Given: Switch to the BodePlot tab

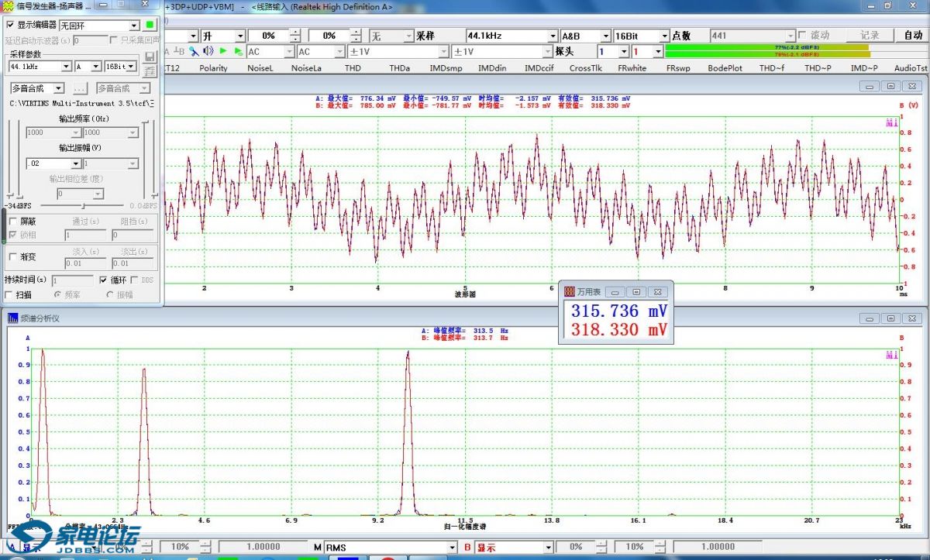Looking at the screenshot, I should point(725,68).
